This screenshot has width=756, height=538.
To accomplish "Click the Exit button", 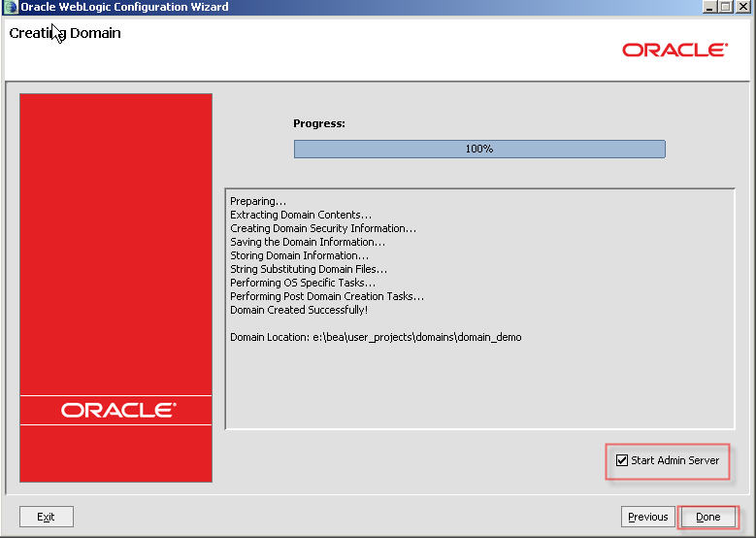I will coord(47,517).
